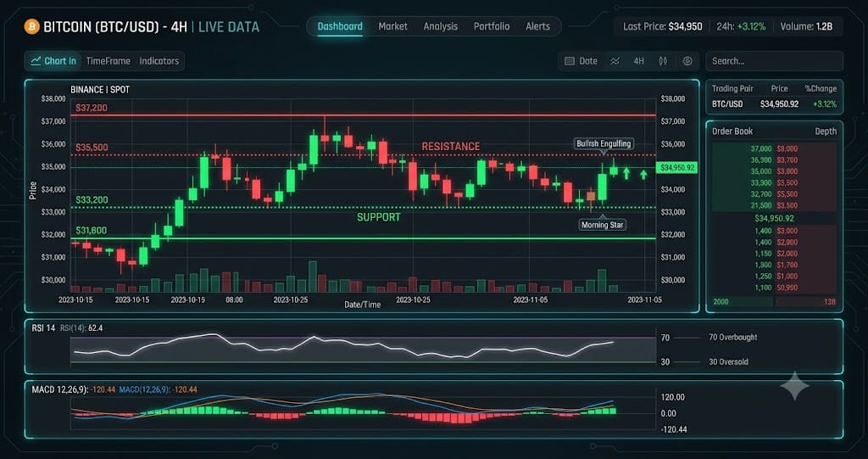Click the $0,990 order book amount

coord(787,288)
